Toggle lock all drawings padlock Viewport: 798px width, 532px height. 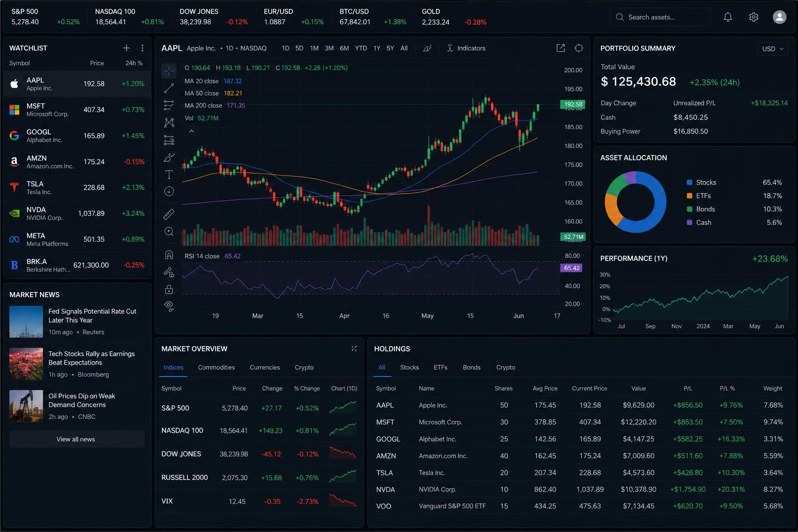point(169,289)
